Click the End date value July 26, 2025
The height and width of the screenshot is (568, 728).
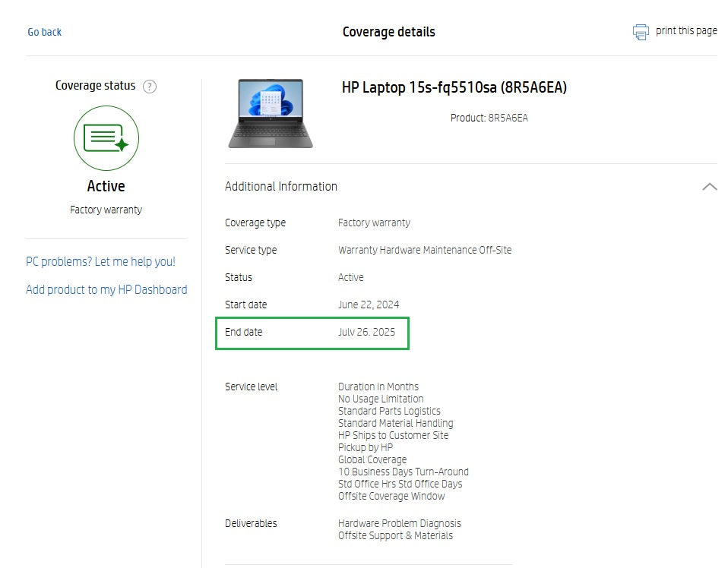click(x=367, y=332)
